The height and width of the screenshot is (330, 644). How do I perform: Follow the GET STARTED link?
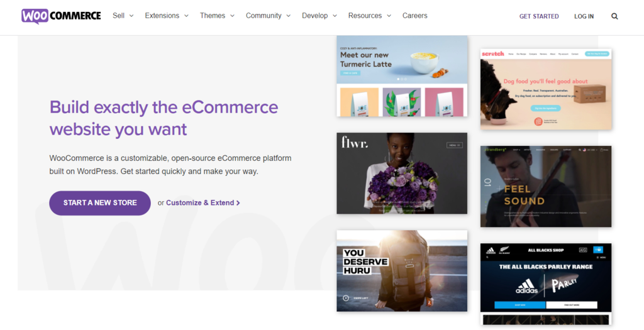tap(538, 16)
